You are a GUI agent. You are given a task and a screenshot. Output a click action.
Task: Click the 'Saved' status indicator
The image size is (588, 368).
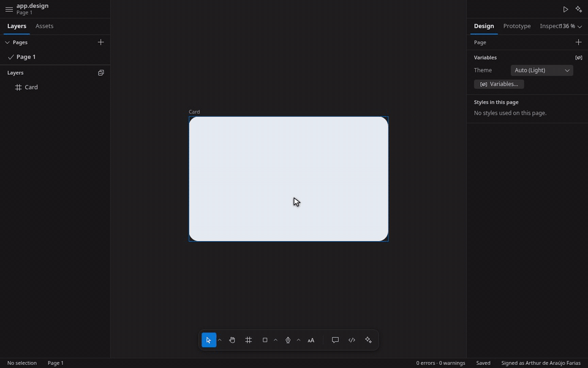click(483, 363)
